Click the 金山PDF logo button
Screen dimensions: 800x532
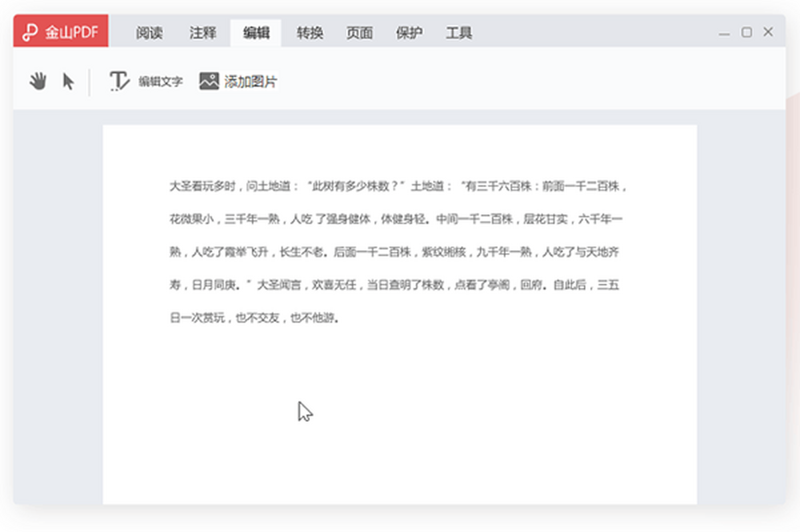tap(61, 33)
